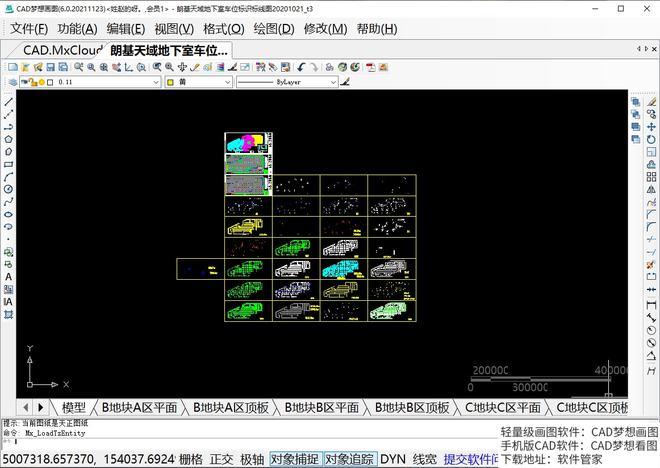Open the ByLayer linetype dropdown
The height and width of the screenshot is (468, 660).
[x=287, y=82]
